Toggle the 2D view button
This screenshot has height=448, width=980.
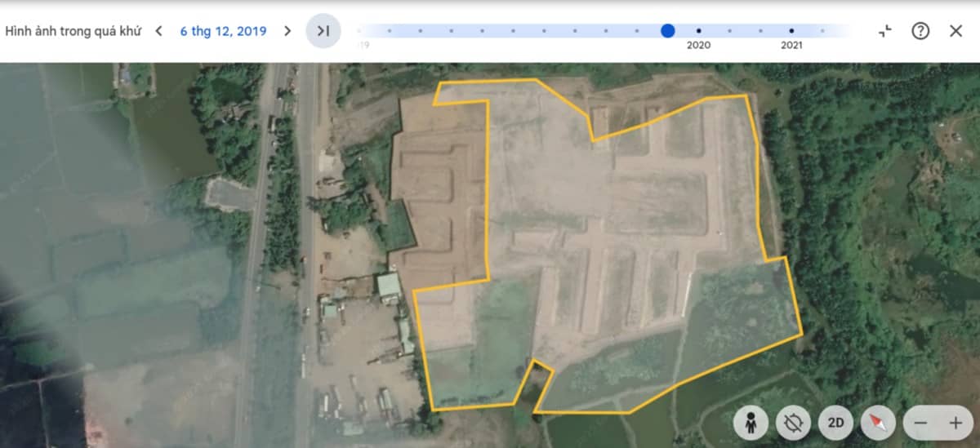click(835, 423)
